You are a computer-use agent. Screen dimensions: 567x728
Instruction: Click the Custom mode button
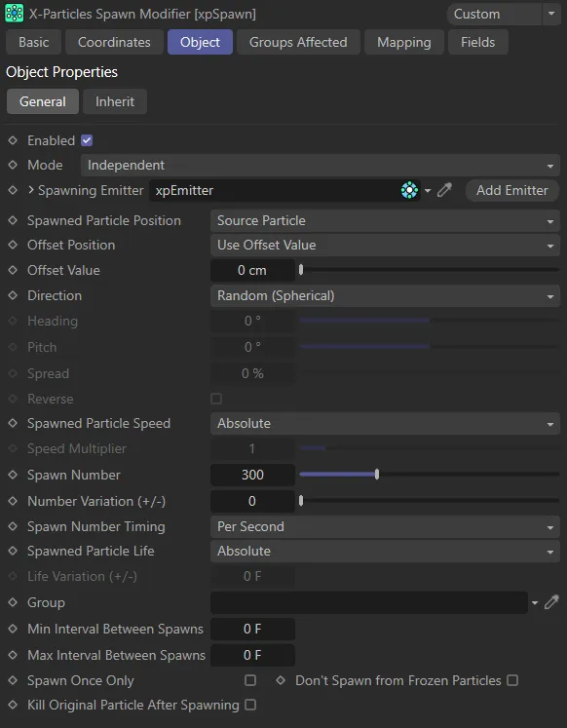point(494,14)
